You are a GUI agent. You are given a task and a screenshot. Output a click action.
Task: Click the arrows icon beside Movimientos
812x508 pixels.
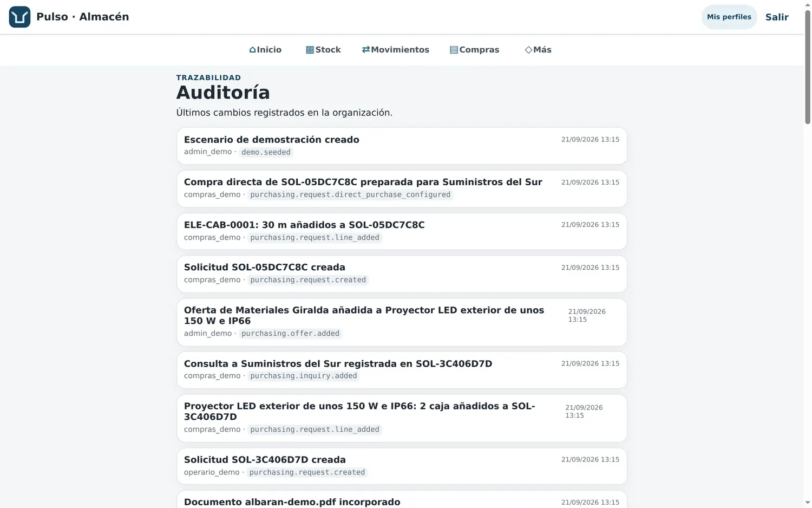(x=366, y=49)
